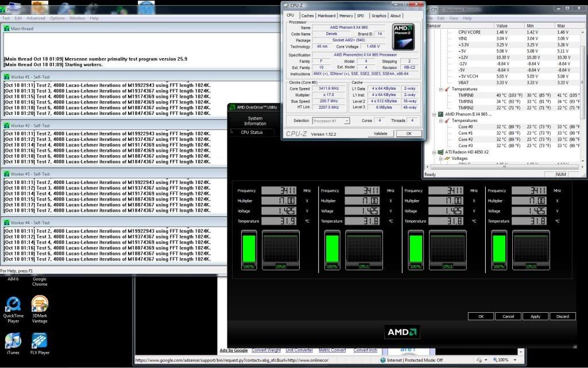
Task: Click the ATI Radeon HD 4850 X2 icon
Action: click(441, 152)
